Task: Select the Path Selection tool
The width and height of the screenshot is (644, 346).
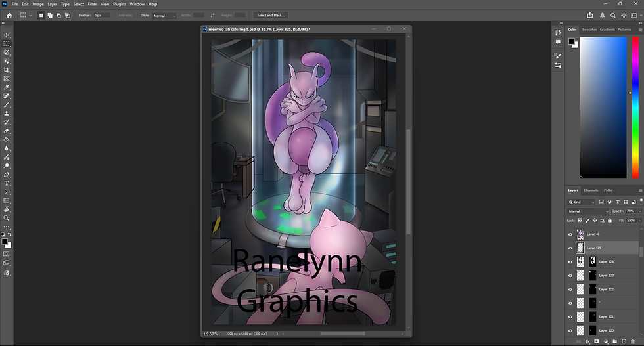Action: point(6,192)
